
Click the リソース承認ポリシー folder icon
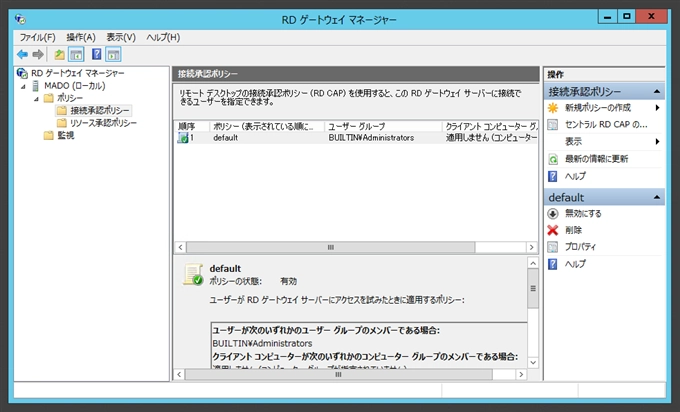pyautogui.click(x=62, y=123)
